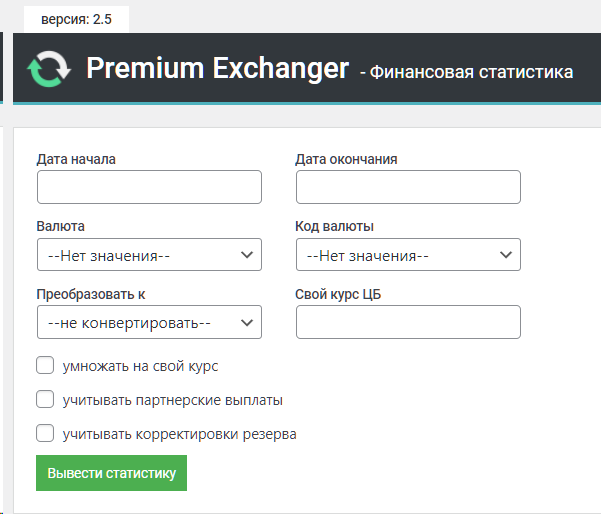
Task: Open the Валюта dropdown
Action: 149,255
